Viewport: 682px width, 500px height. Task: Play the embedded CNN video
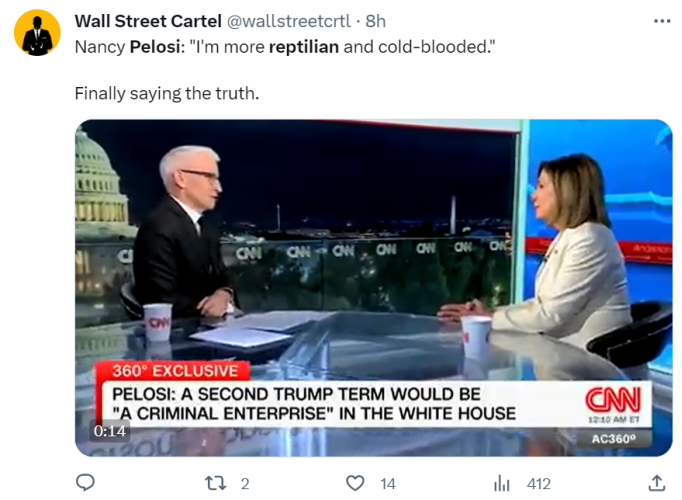pos(374,288)
